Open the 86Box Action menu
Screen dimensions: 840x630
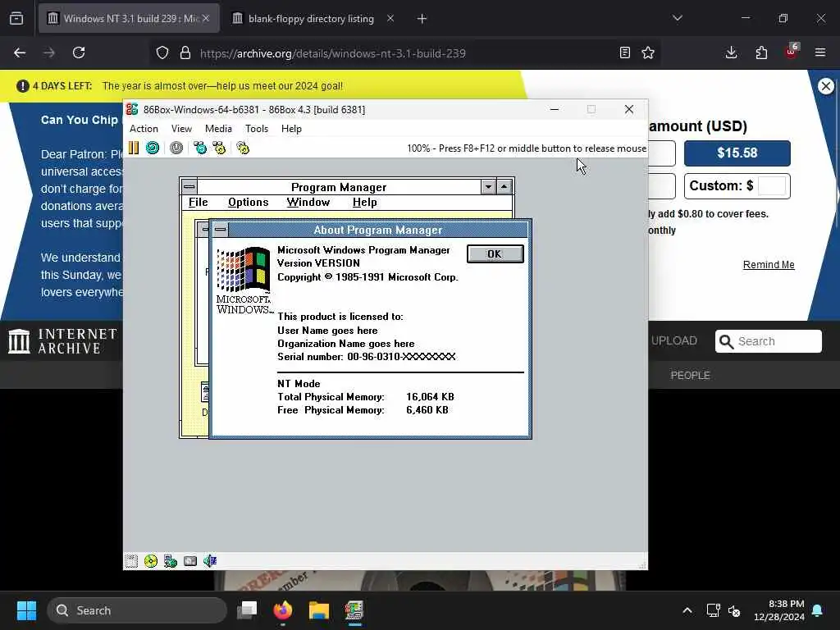(144, 129)
